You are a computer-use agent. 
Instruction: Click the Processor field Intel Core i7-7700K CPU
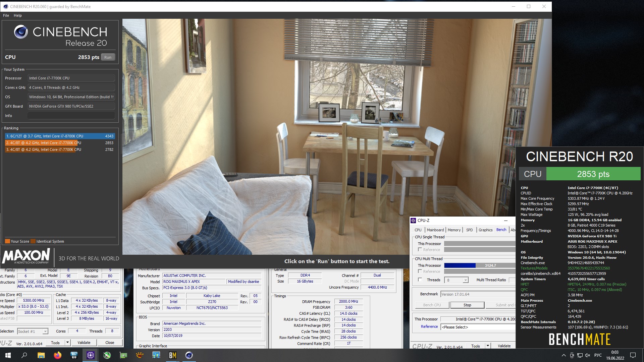point(71,78)
